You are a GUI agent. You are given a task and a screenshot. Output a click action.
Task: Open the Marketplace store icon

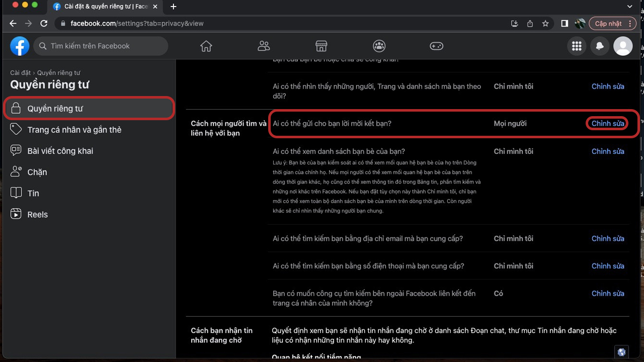click(321, 46)
